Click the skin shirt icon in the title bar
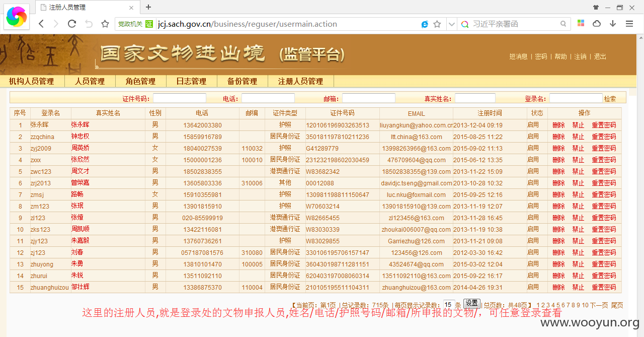This screenshot has height=337, width=644. [596, 7]
